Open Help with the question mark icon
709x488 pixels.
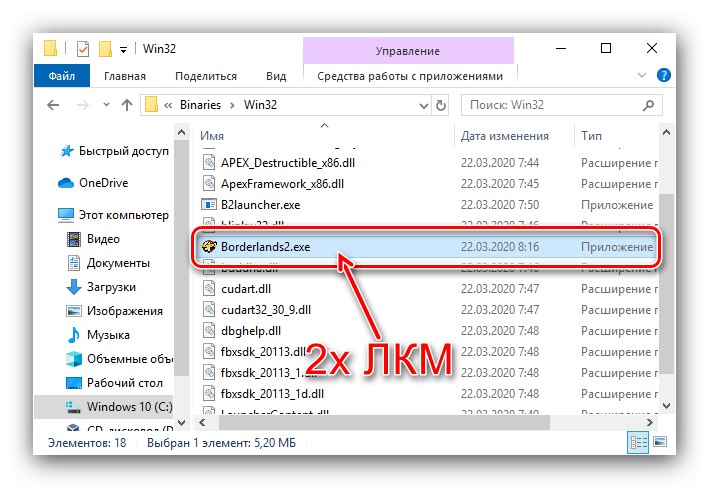[663, 75]
